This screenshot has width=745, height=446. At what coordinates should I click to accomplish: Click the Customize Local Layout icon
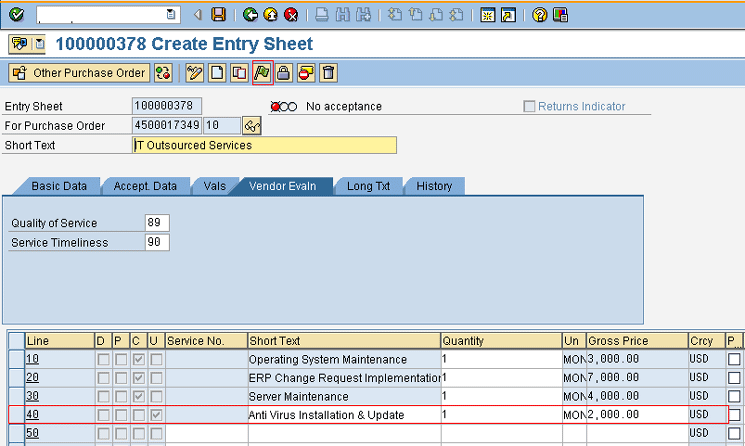(560, 15)
